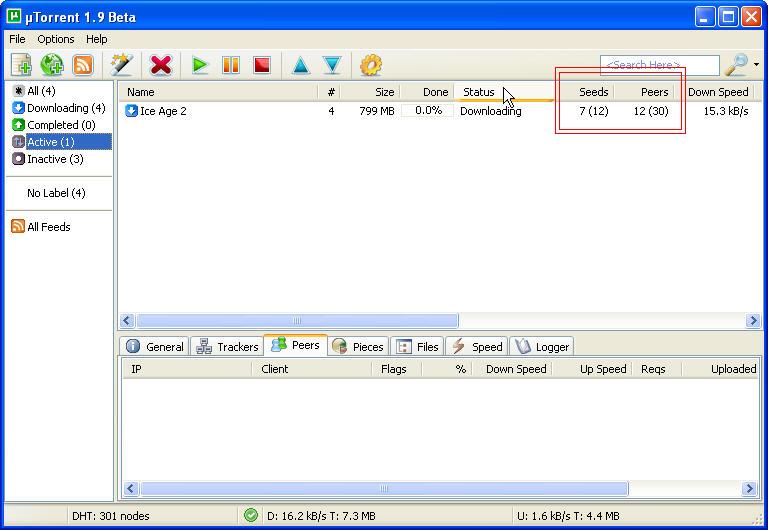
Task: Select the Completed (0) category
Action: (x=61, y=125)
